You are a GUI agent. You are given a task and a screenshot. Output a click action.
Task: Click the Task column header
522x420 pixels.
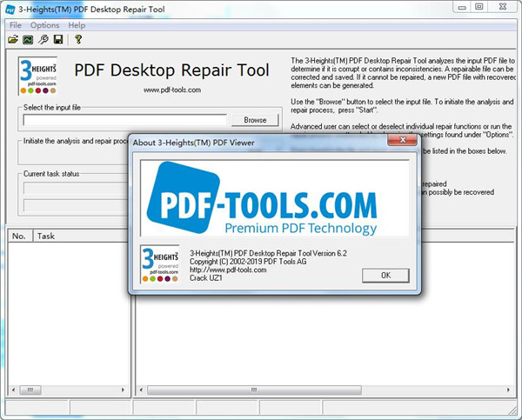coord(80,236)
